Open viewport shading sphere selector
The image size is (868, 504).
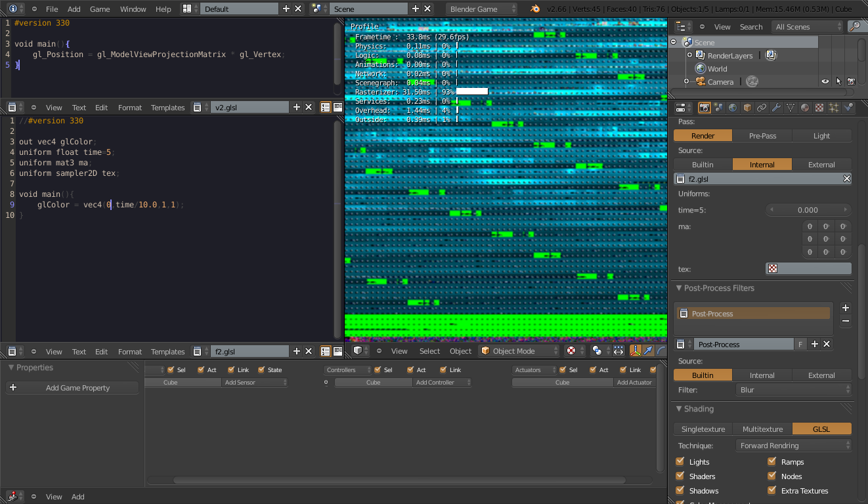pos(574,351)
